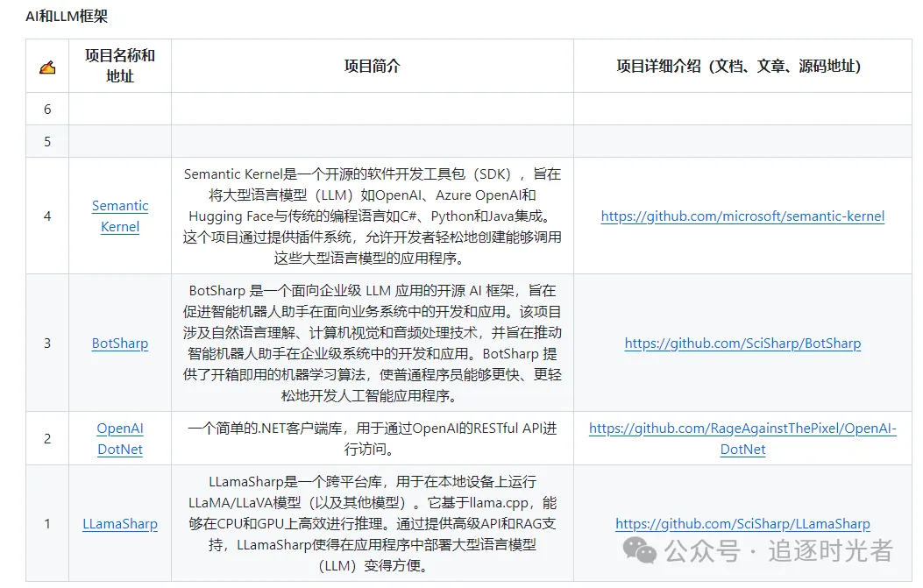Open the Semantic Kernel project link
The height and width of the screenshot is (588, 923).
click(x=120, y=216)
